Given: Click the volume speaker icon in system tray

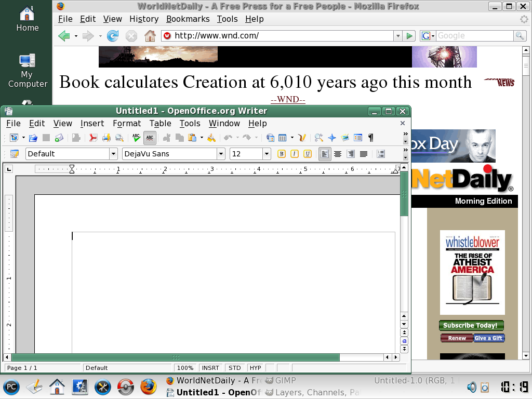Looking at the screenshot, I should [x=472, y=387].
